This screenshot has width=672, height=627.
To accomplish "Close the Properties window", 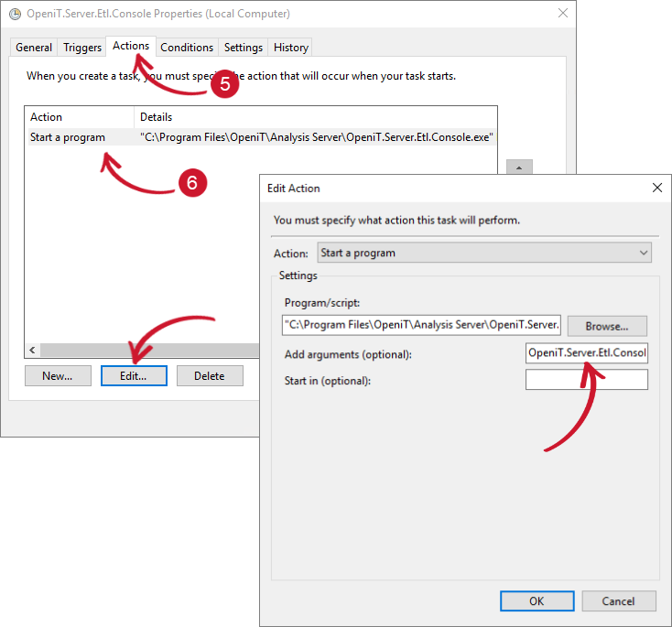I will pos(563,14).
